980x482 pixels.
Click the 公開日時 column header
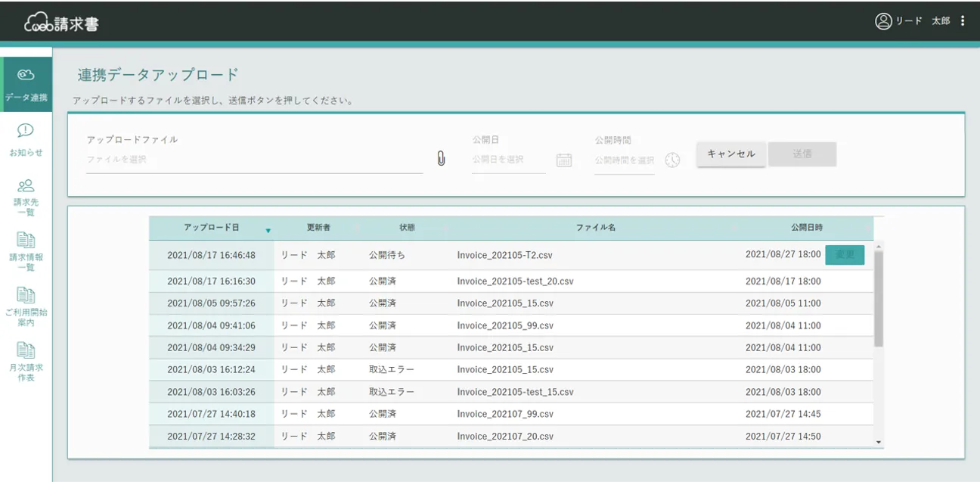(807, 228)
